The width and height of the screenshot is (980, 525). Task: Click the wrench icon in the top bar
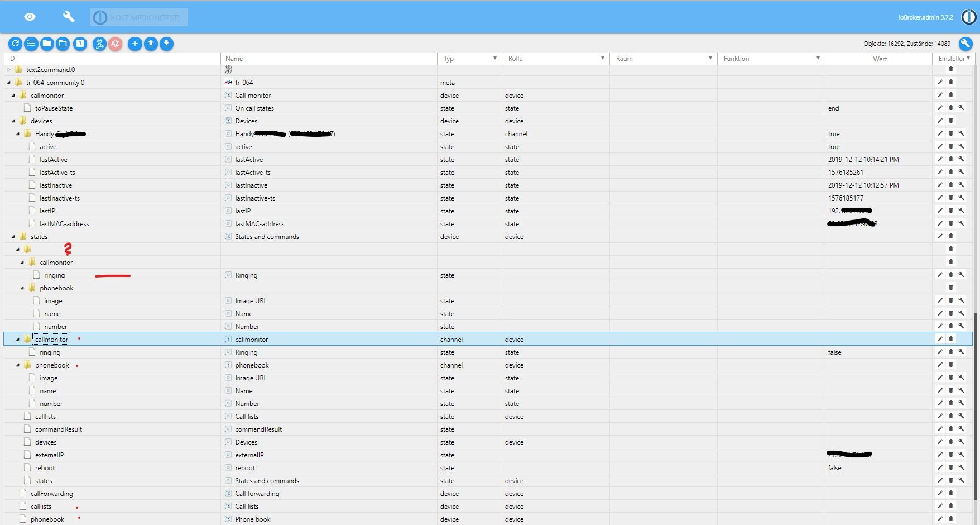(x=69, y=17)
